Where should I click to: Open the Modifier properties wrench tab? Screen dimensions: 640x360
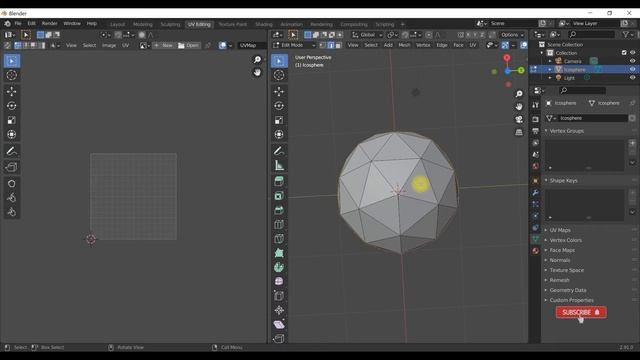tap(536, 192)
